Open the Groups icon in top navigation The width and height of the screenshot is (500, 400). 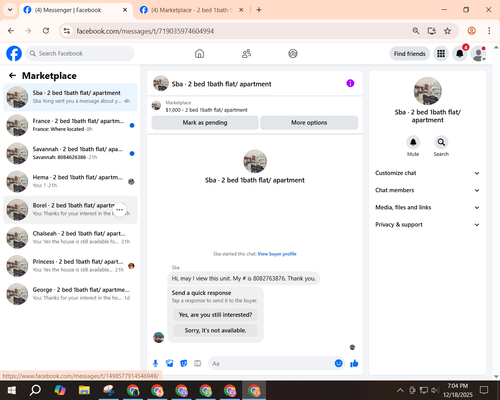(293, 53)
